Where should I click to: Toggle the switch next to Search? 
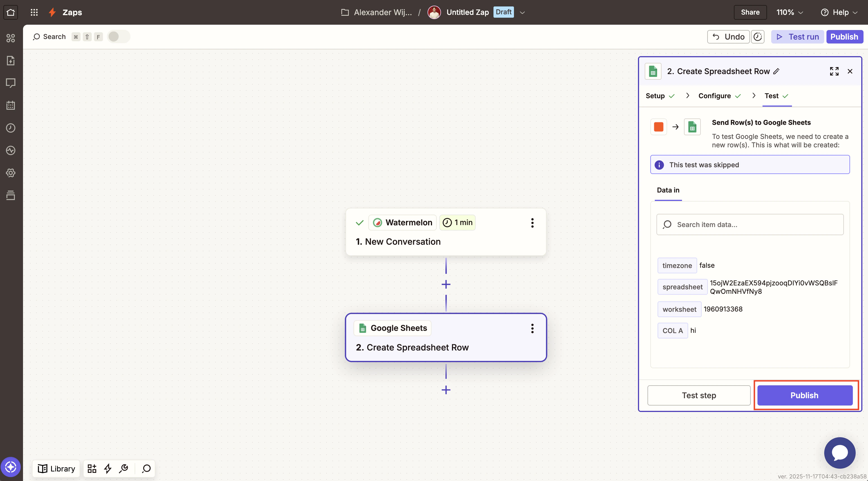pyautogui.click(x=118, y=37)
